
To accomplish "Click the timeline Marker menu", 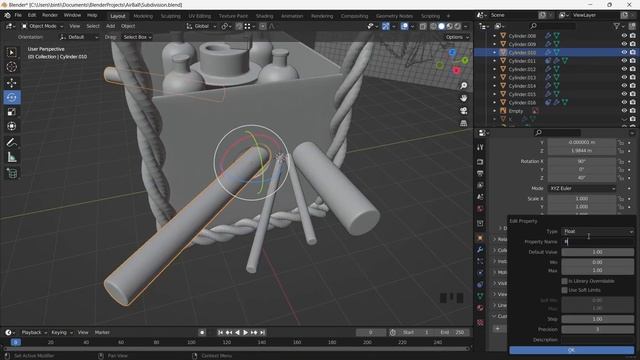I will coord(102,333).
